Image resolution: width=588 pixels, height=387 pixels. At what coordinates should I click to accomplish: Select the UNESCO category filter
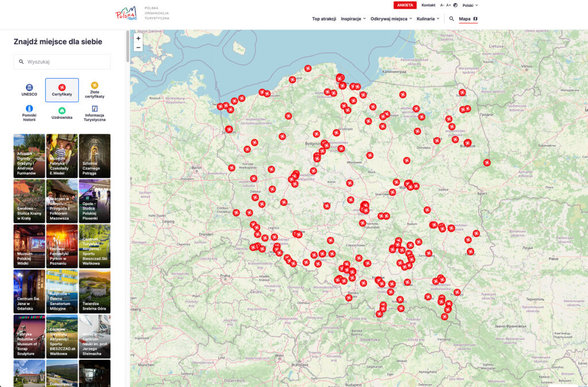29,90
